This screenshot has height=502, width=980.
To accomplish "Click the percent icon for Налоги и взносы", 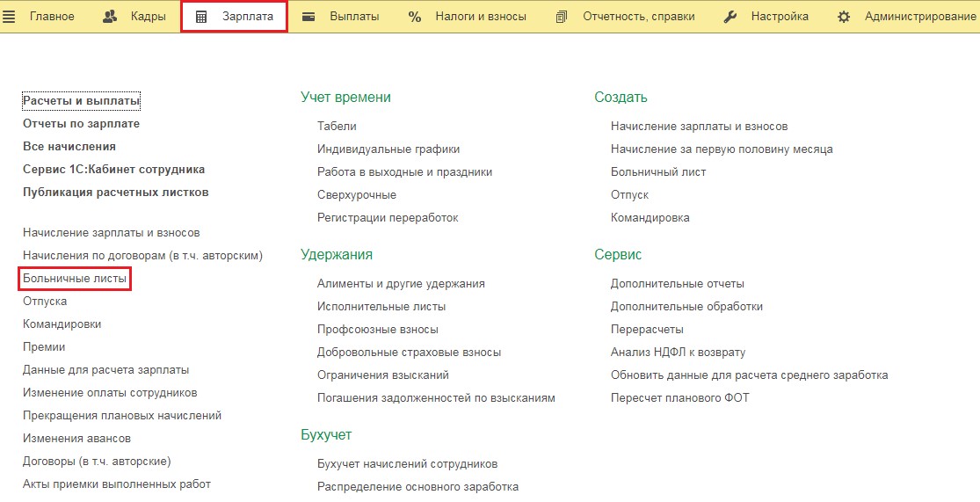I will [414, 17].
